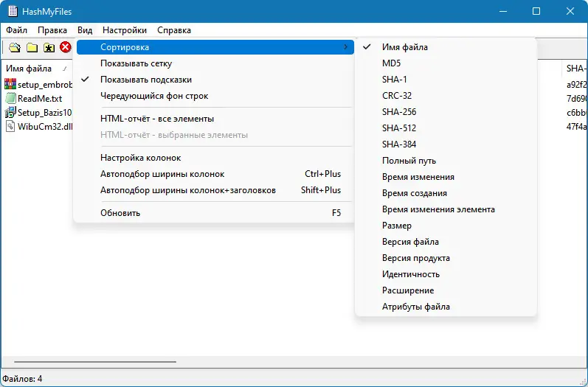
Task: Open the Файл menu
Action: pyautogui.click(x=16, y=30)
